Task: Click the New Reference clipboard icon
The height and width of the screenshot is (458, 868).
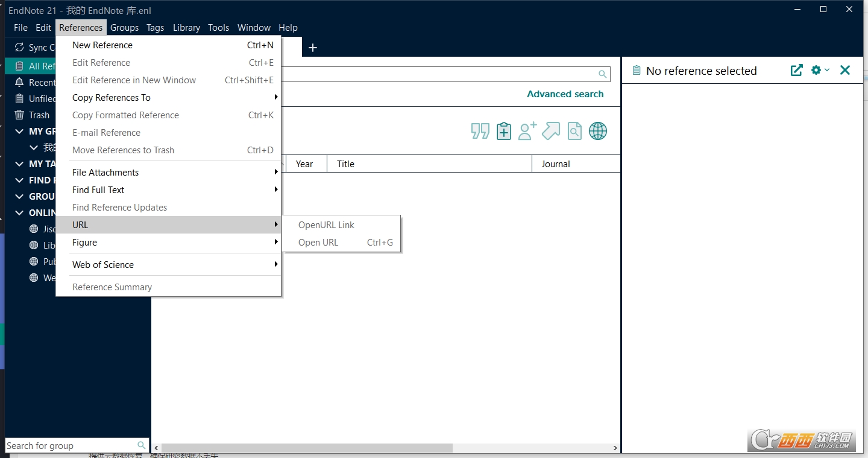Action: click(x=504, y=131)
